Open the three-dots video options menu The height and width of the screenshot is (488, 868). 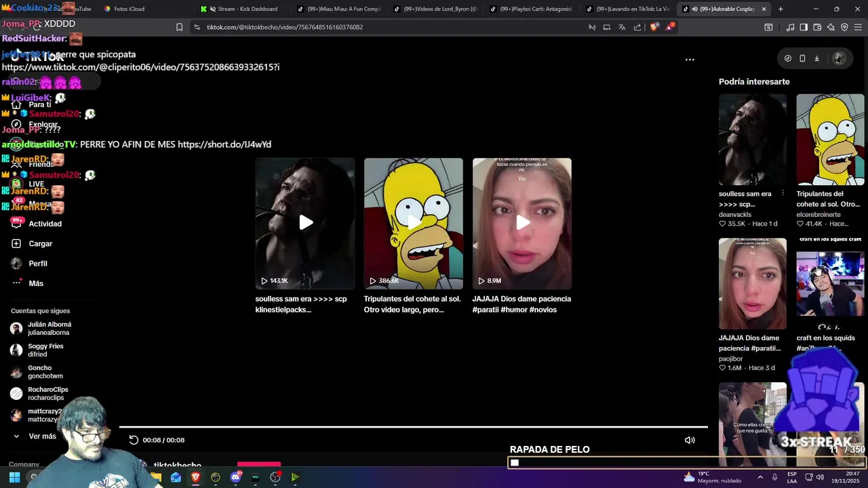tap(690, 60)
